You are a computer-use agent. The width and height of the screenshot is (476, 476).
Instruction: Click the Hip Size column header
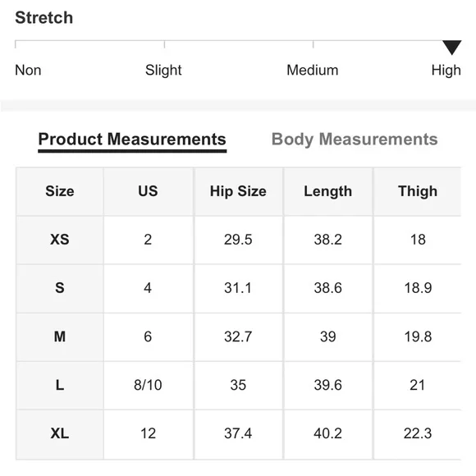pos(238,191)
